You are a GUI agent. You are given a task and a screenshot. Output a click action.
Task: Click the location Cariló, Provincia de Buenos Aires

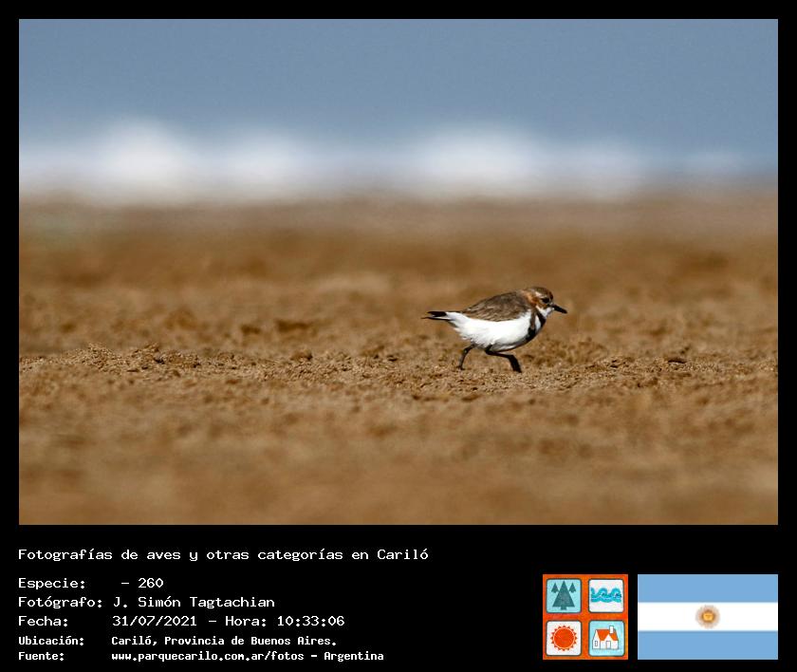pyautogui.click(x=224, y=641)
